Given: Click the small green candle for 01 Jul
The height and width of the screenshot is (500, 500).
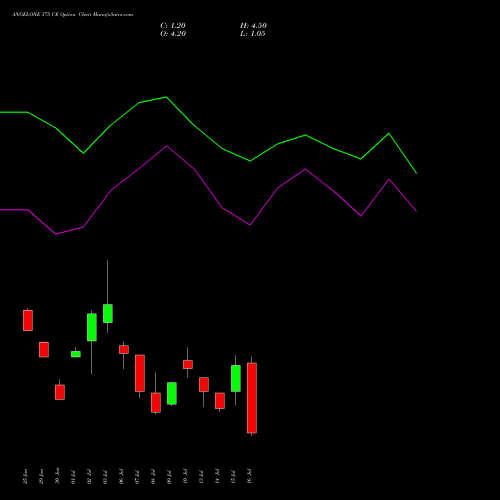Looking at the screenshot, I should coord(76,354).
